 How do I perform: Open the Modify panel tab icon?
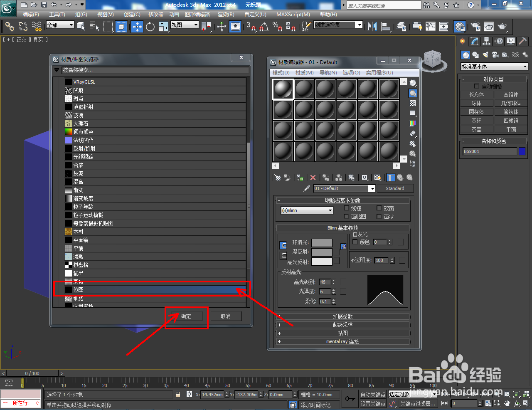(475, 41)
